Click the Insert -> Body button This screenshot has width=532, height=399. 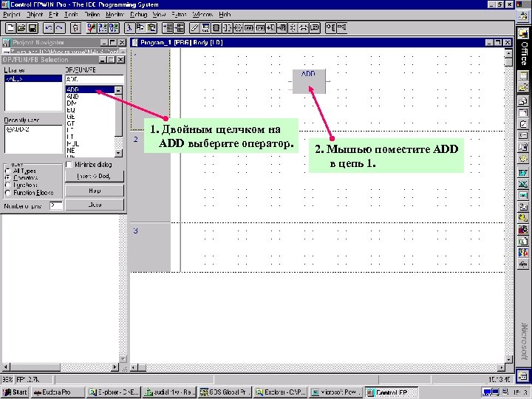pyautogui.click(x=95, y=177)
